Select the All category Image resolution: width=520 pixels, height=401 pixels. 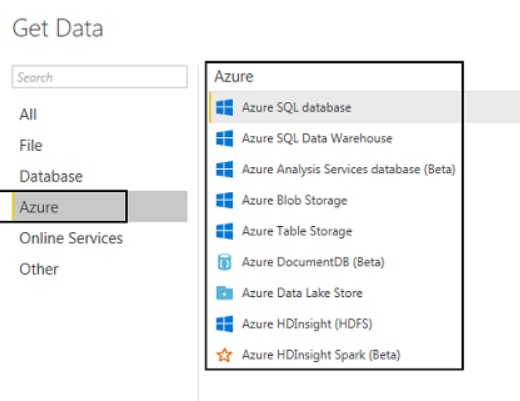pyautogui.click(x=28, y=115)
